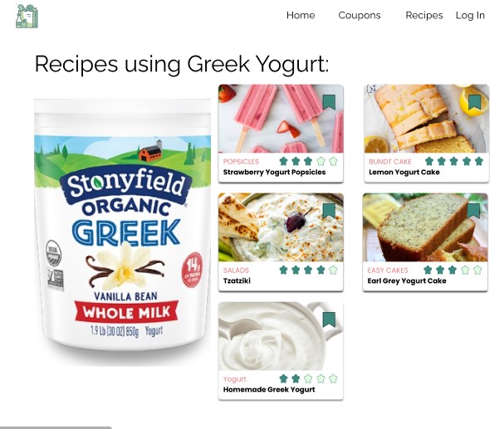Click the Log In link

pyautogui.click(x=470, y=16)
